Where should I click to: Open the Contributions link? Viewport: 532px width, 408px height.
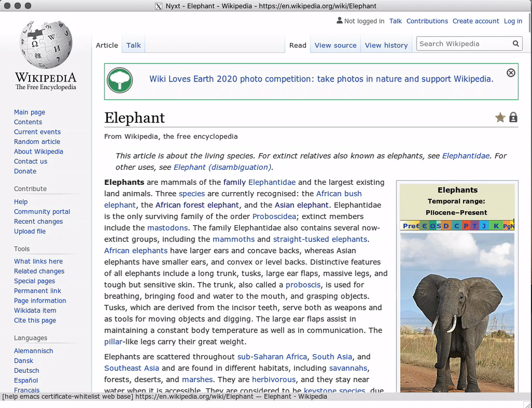(x=427, y=21)
